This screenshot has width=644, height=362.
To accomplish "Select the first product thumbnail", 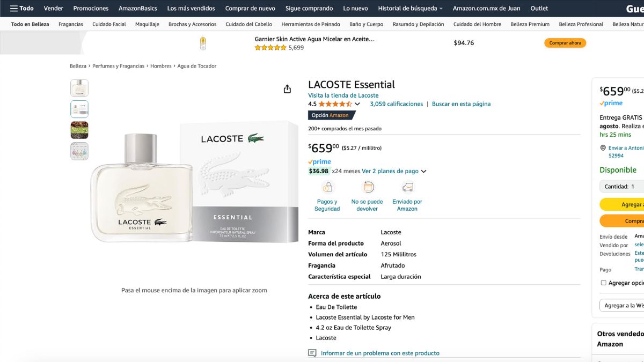I will click(79, 88).
